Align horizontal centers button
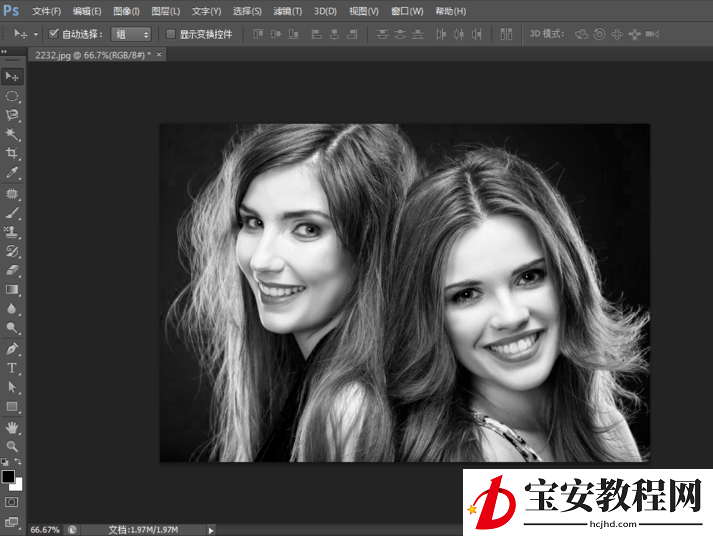Image resolution: width=713 pixels, height=536 pixels. pyautogui.click(x=334, y=34)
